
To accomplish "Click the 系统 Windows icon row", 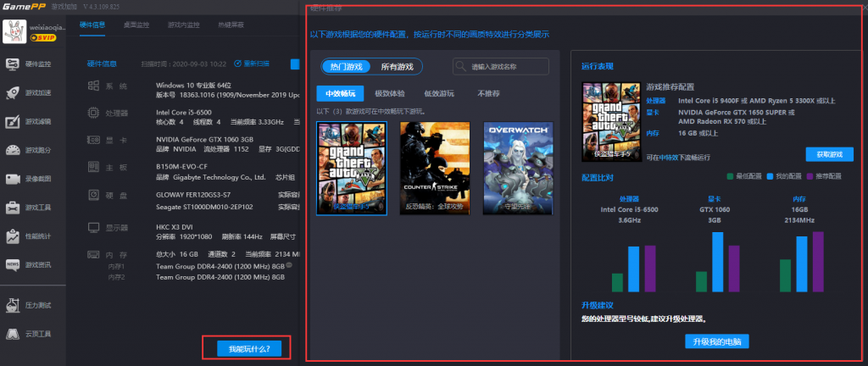I will pyautogui.click(x=94, y=86).
